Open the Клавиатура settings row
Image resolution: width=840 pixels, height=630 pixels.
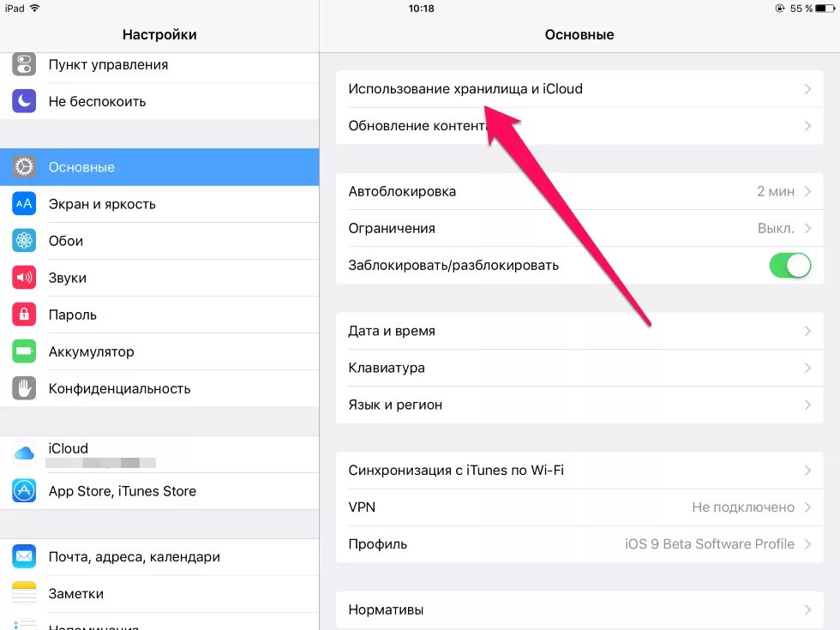[579, 368]
